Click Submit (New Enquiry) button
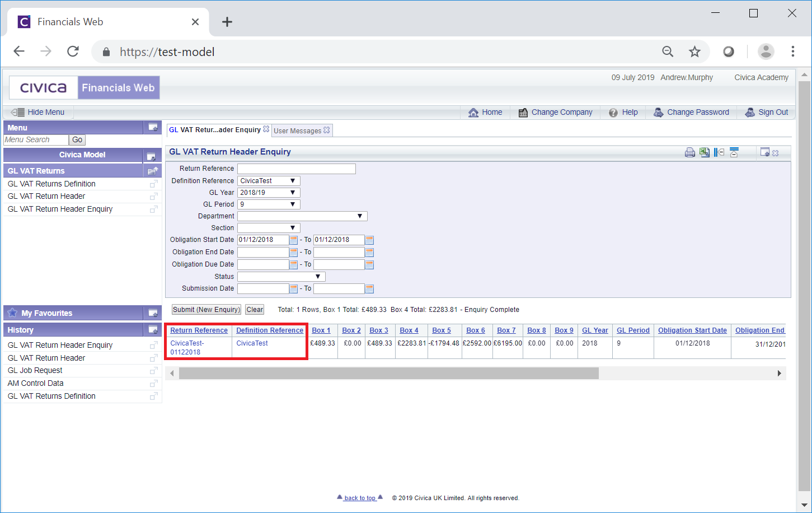Screen dimensions: 812x513 click(x=206, y=310)
